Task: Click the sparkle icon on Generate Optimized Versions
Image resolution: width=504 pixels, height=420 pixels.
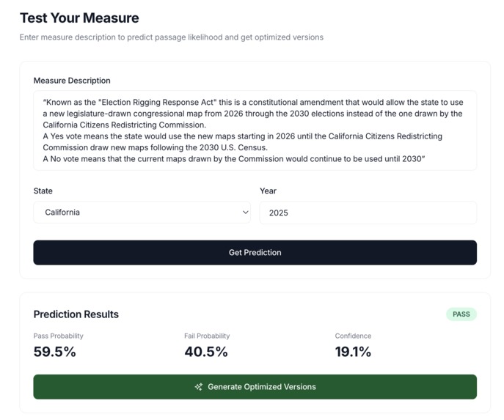Action: 198,387
